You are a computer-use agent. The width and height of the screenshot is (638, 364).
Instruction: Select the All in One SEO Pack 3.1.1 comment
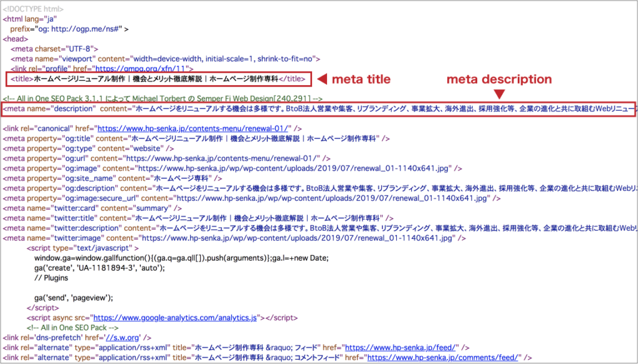pos(163,99)
